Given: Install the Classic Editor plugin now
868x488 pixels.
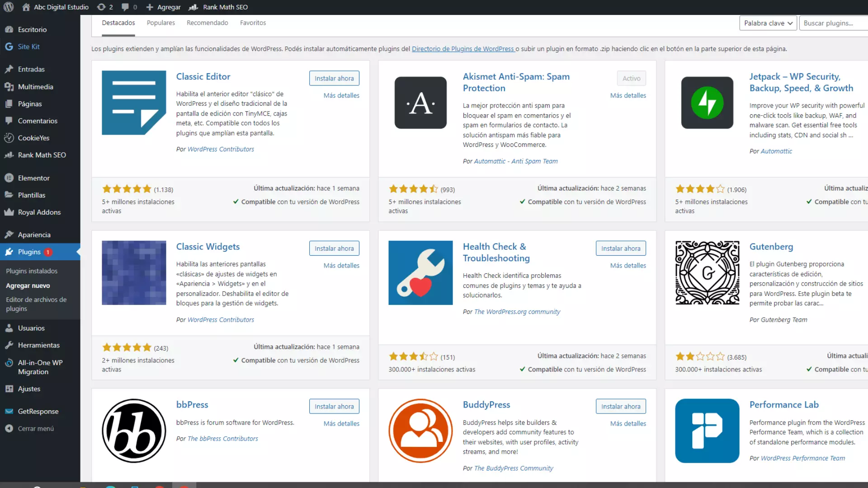Looking at the screenshot, I should [x=334, y=78].
